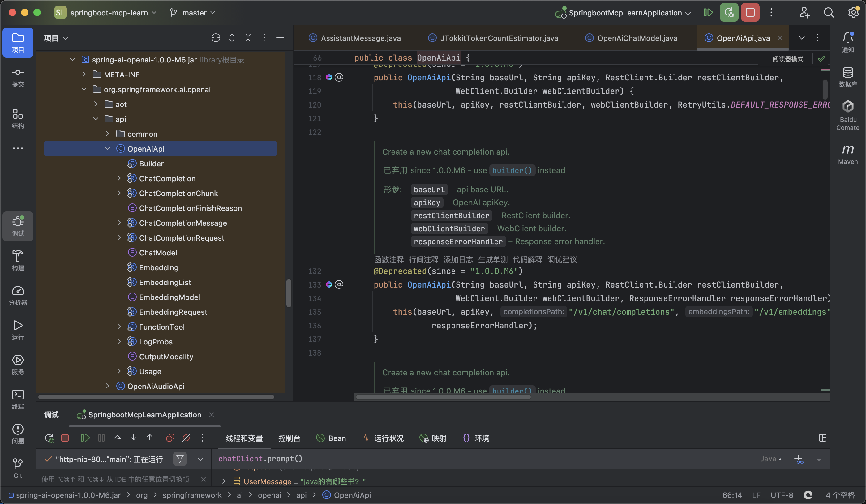Open the Debug tool window icon

tap(18, 226)
